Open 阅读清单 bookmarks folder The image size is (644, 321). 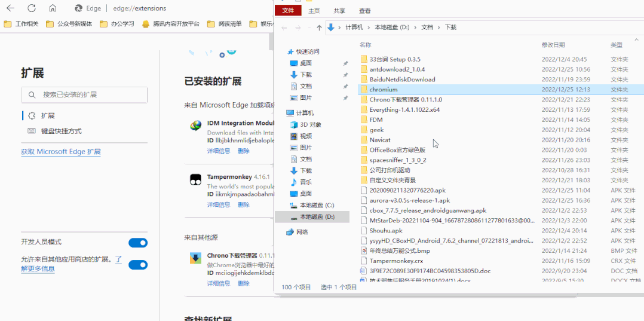[224, 24]
